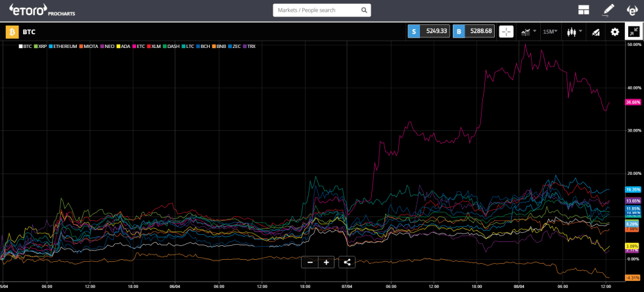Viewport: 644px width, 292px height.
Task: Select the pencil drawing tool
Action: (x=609, y=10)
